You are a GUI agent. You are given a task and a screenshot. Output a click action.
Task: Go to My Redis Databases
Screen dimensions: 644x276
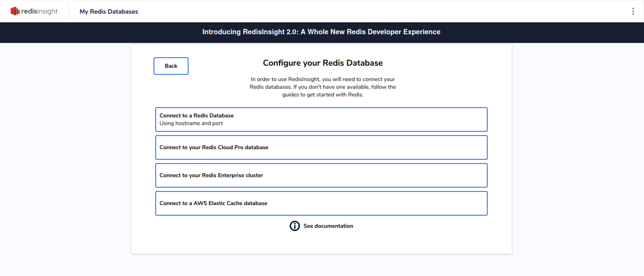109,11
